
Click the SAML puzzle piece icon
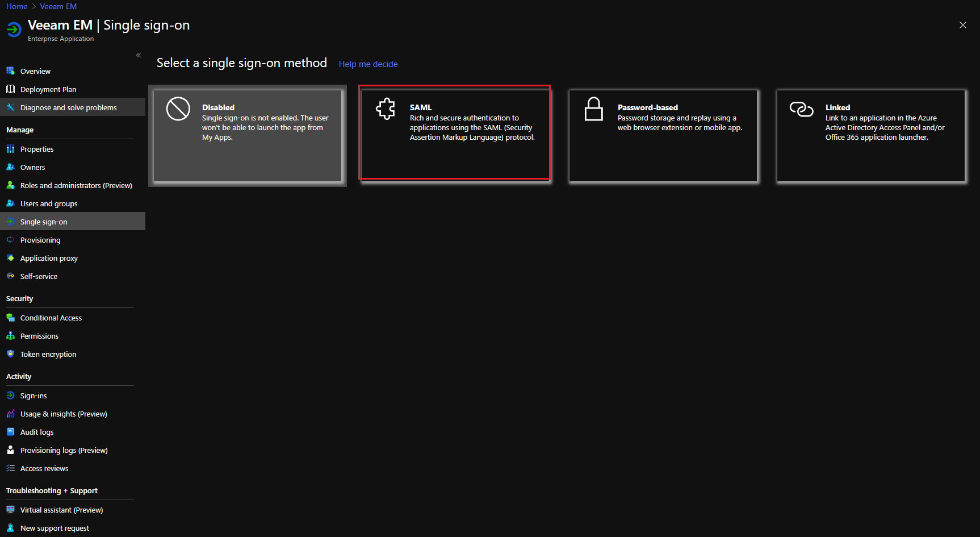(x=386, y=109)
